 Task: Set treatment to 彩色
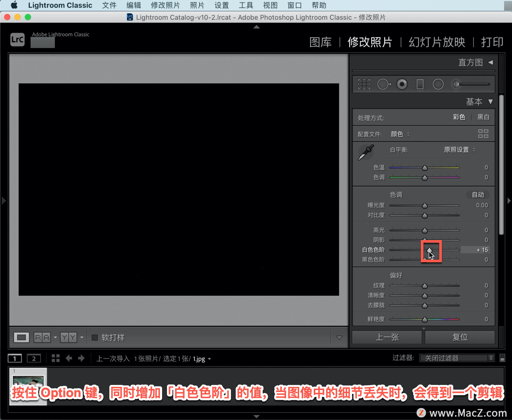point(459,117)
